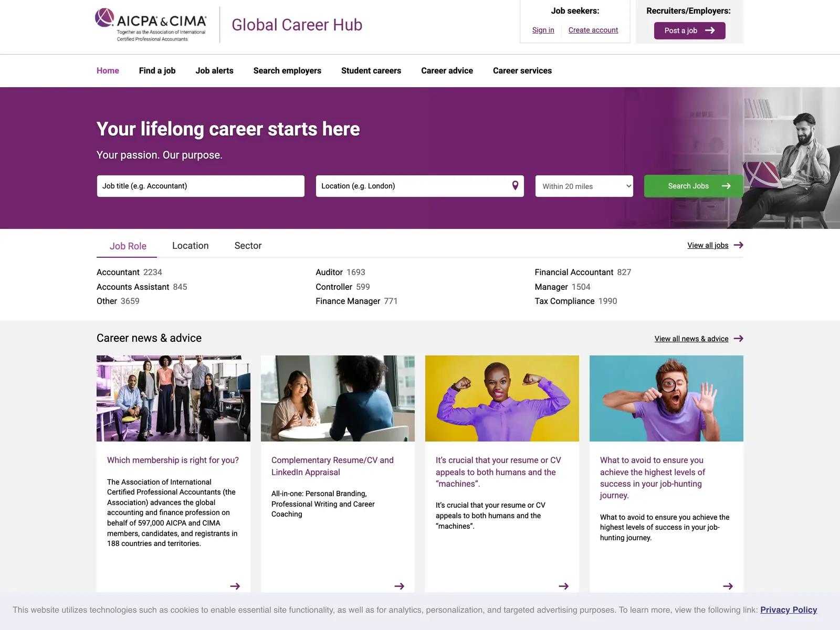
Task: Switch to the Location tab
Action: tap(191, 246)
